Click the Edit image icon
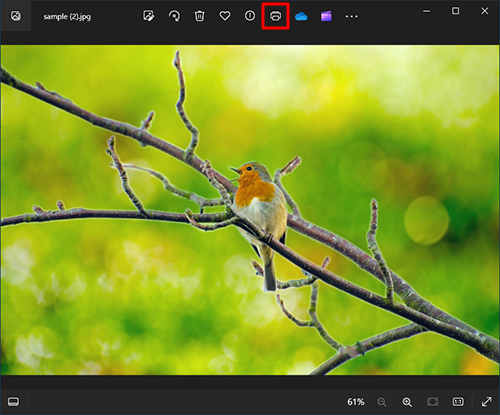Screen dimensions: 500x415 (148, 16)
